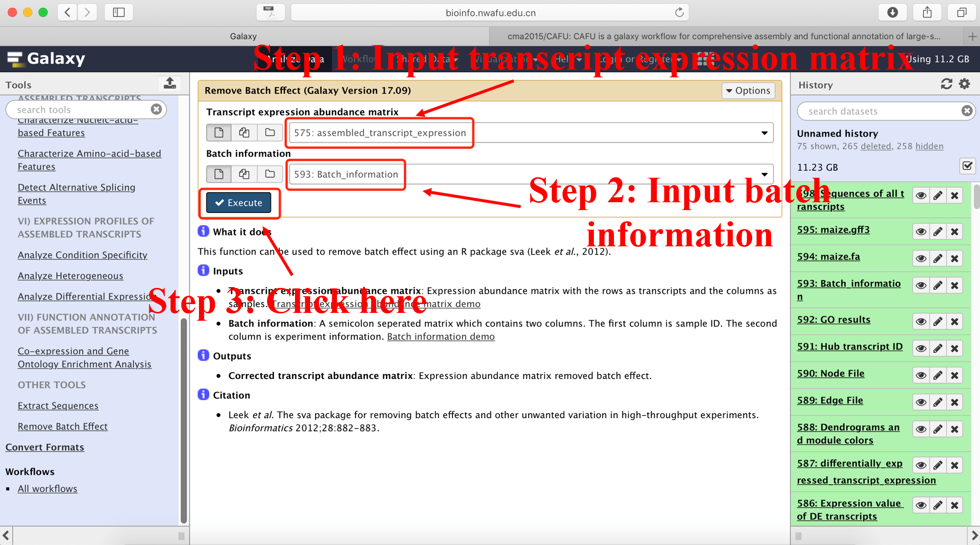The image size is (980, 545).
Task: Open Convert Formats section
Action: (x=45, y=448)
